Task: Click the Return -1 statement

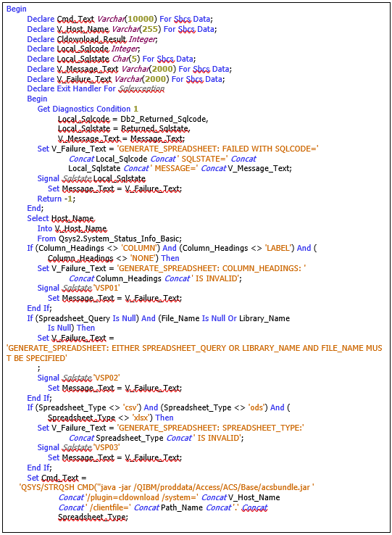Action: [57, 199]
